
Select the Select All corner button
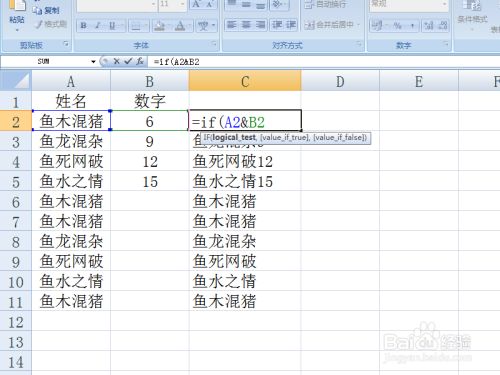coord(16,81)
